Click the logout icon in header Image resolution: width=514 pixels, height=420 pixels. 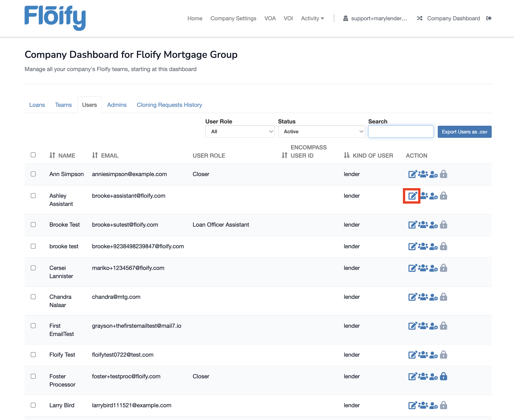489,18
